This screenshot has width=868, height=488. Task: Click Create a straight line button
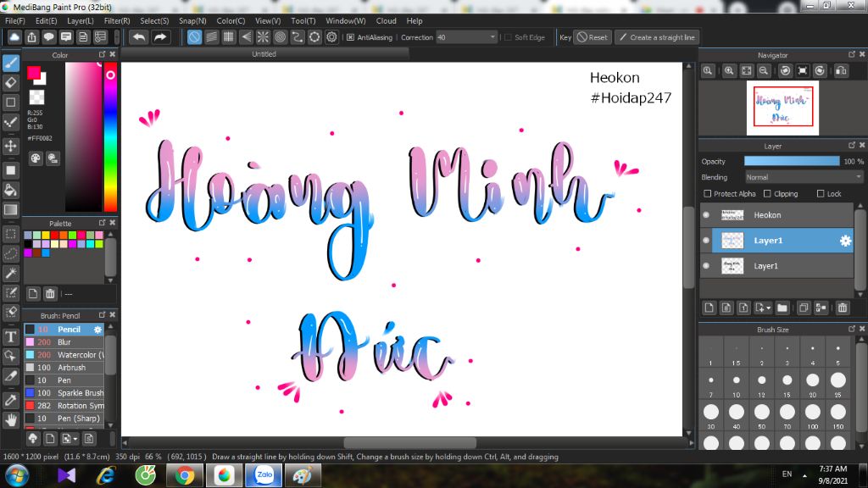click(x=657, y=37)
